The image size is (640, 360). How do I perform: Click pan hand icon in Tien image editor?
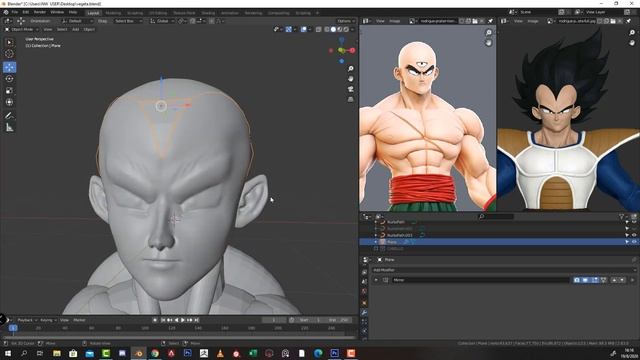pyautogui.click(x=489, y=43)
